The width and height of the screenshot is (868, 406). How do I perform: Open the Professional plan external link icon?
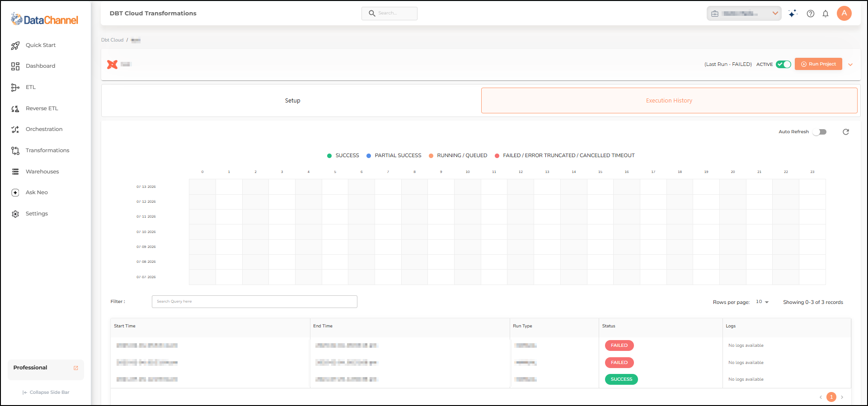[76, 368]
